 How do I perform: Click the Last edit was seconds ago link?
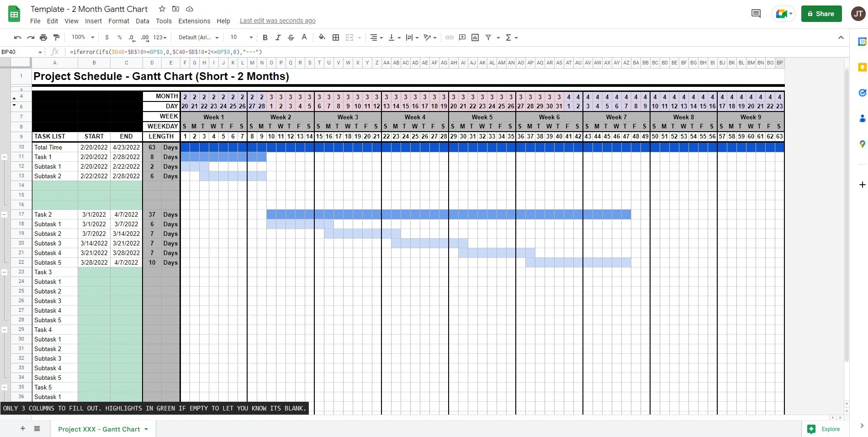coord(277,21)
